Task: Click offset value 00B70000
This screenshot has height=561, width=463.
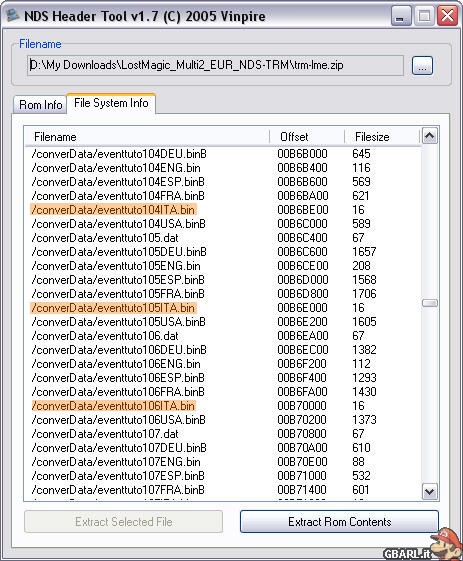Action: (302, 406)
